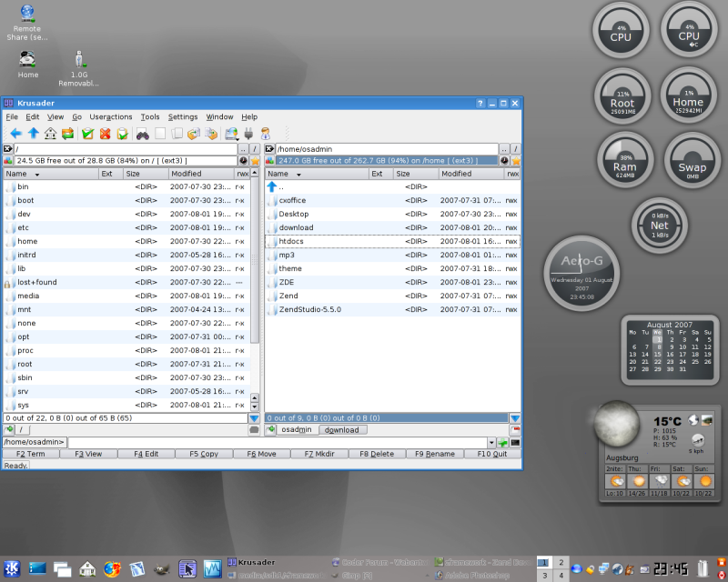
Task: Open the command line history dropdown
Action: point(491,442)
